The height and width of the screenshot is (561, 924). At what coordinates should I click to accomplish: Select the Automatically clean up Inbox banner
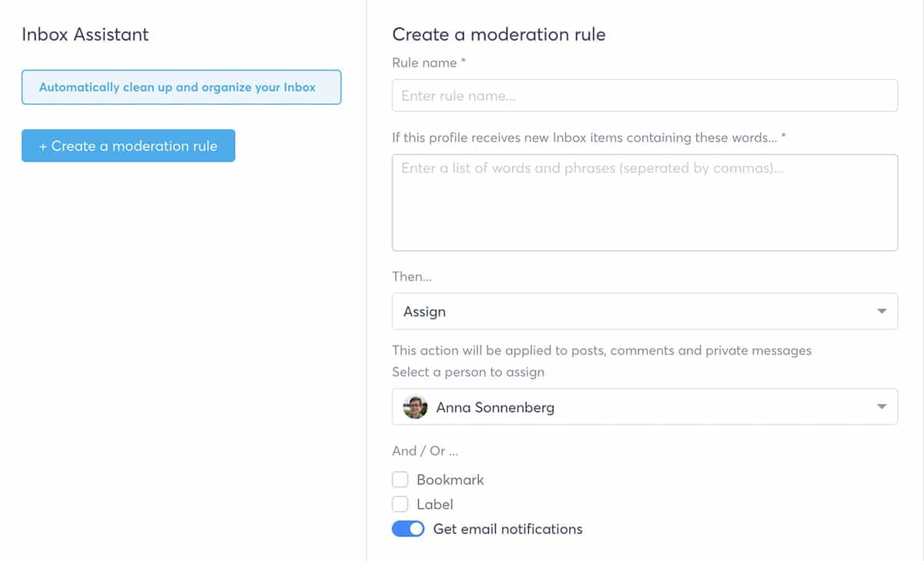point(181,88)
